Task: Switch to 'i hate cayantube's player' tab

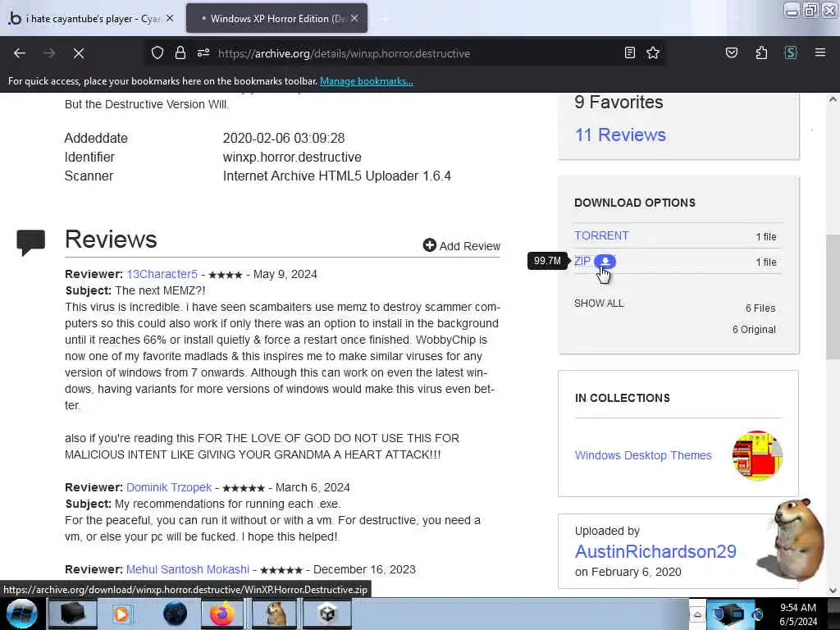Action: coord(92,19)
